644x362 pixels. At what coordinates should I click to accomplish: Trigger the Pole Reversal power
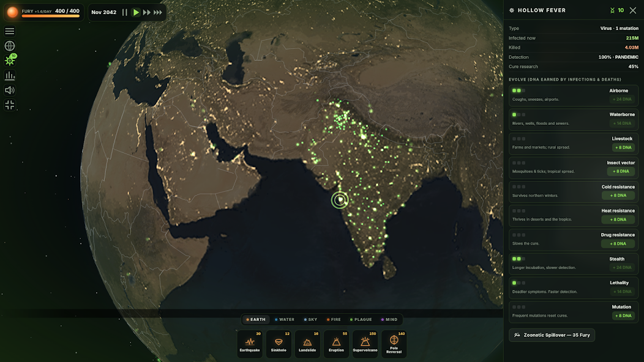394,344
